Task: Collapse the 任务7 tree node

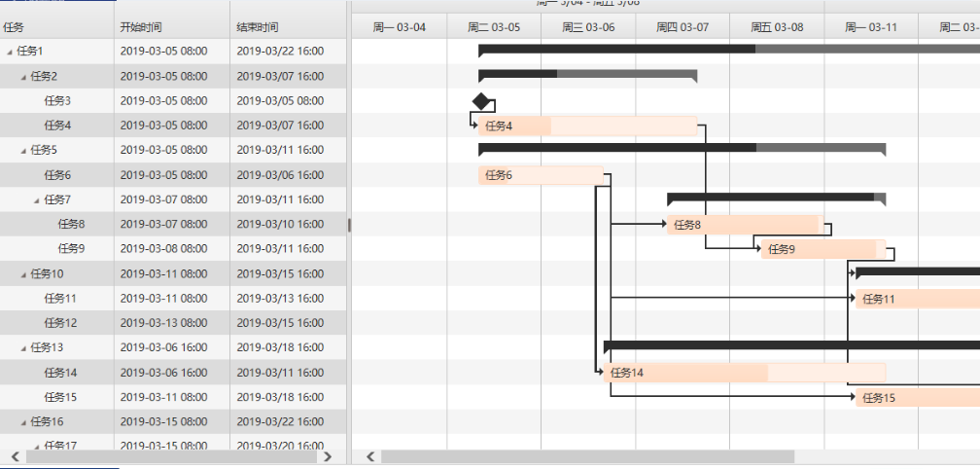Action: pyautogui.click(x=37, y=200)
